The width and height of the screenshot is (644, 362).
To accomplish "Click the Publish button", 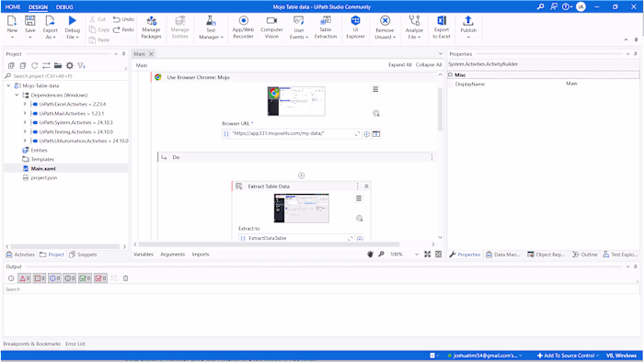I will coord(468,28).
